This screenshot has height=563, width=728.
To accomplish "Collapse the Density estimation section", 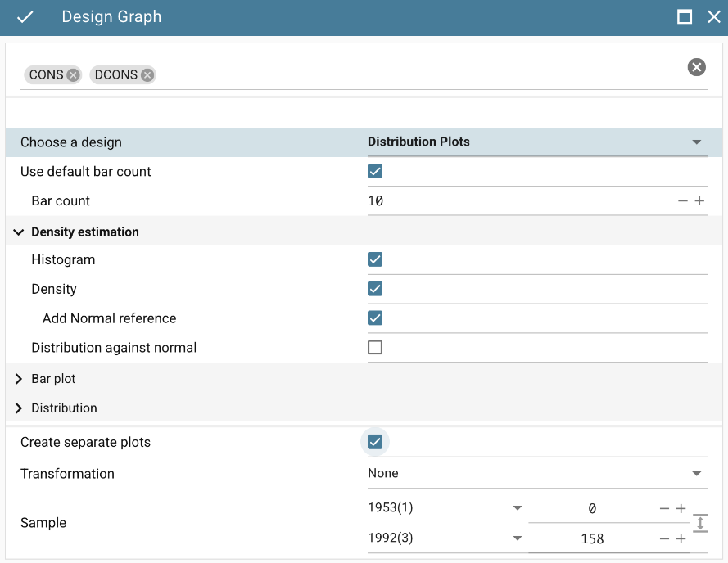I will coord(19,232).
